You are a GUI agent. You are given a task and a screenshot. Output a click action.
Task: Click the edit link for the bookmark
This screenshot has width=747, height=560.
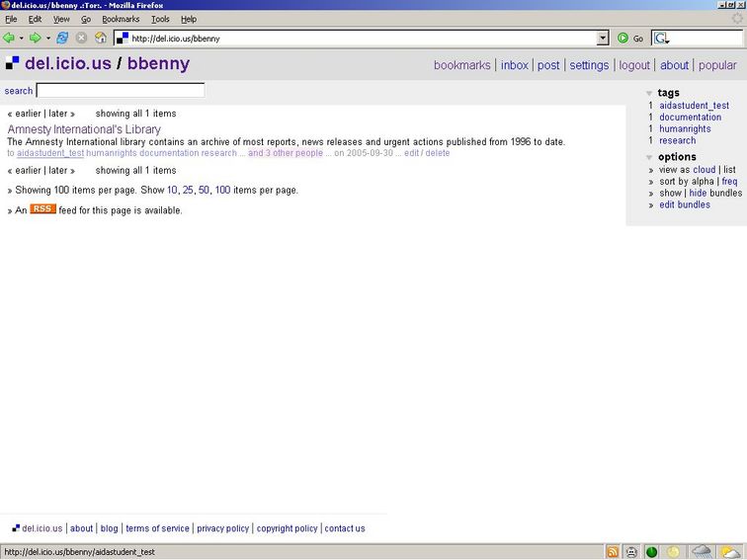[x=412, y=153]
